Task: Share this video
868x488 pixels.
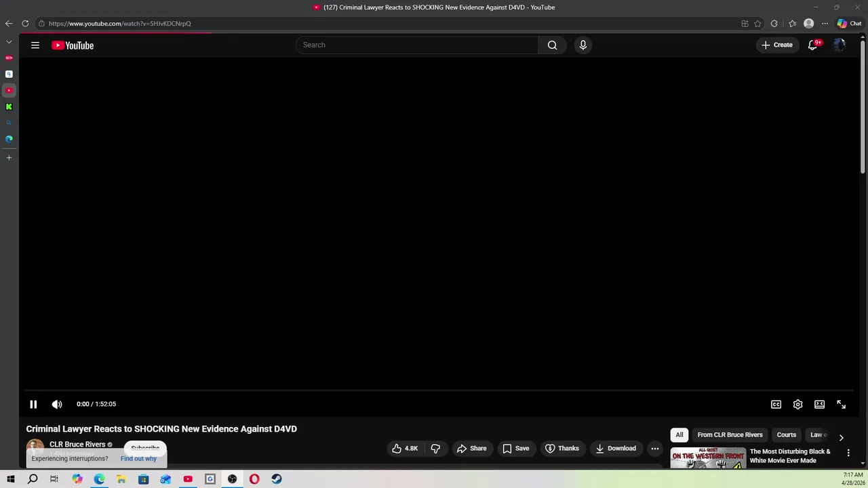Action: coord(472,448)
